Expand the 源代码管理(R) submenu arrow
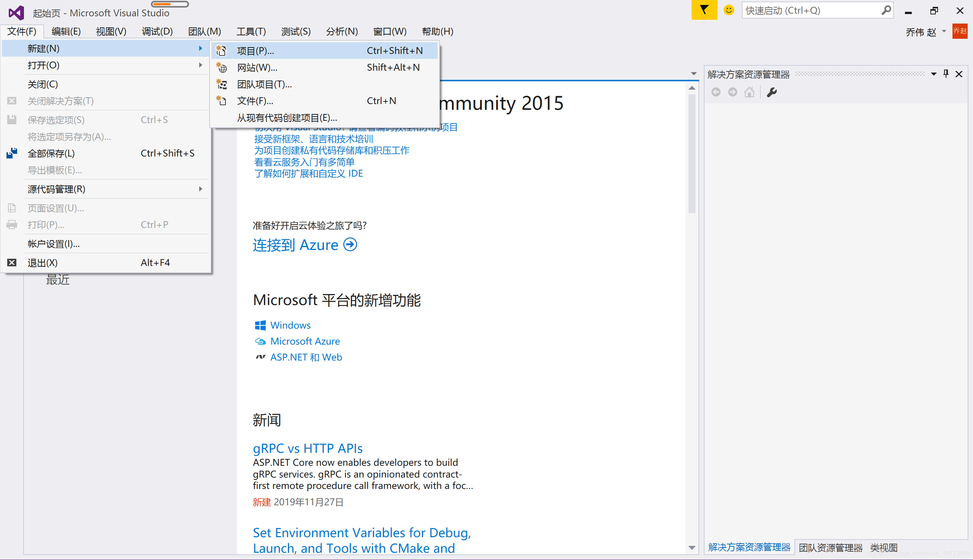The width and height of the screenshot is (973, 560). 200,189
